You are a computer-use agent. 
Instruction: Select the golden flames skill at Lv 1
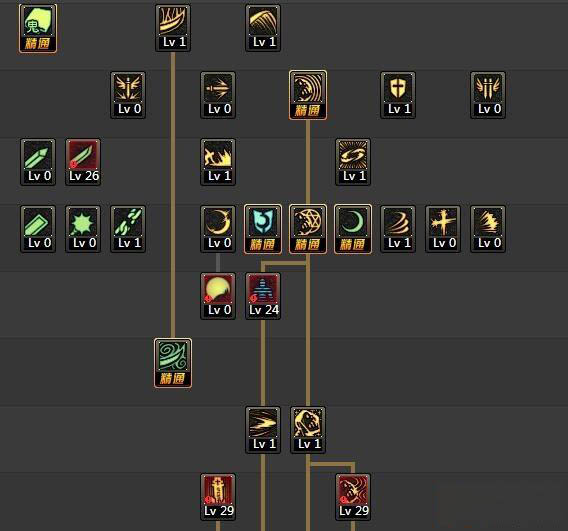(x=218, y=162)
